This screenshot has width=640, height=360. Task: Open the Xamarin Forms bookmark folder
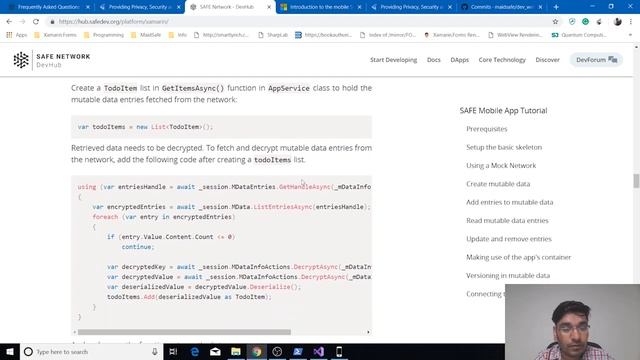(x=56, y=35)
